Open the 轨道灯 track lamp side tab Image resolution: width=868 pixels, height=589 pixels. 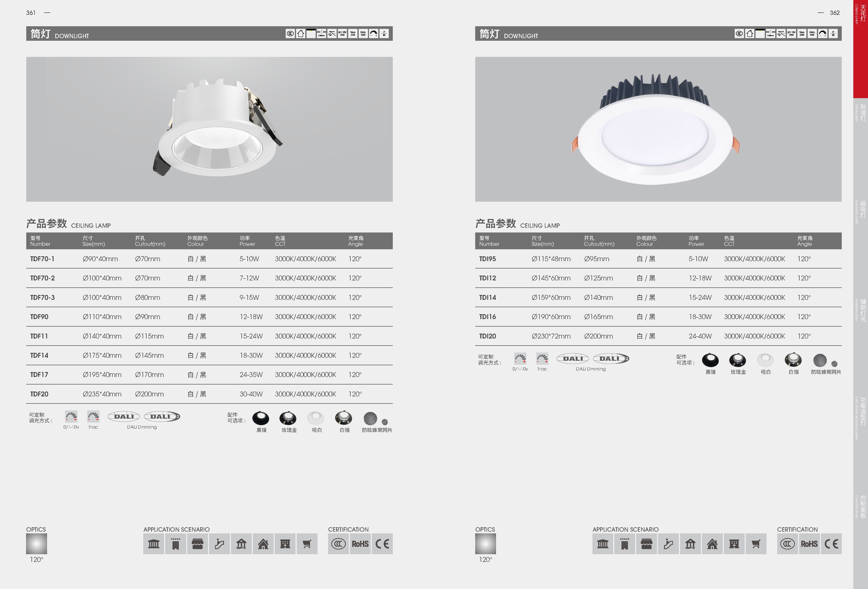tap(862, 112)
